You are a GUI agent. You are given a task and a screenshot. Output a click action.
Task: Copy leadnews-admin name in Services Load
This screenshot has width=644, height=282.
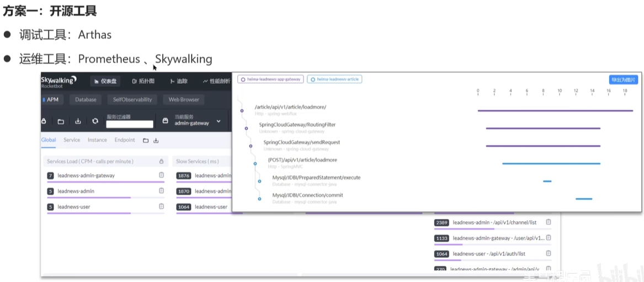click(161, 190)
